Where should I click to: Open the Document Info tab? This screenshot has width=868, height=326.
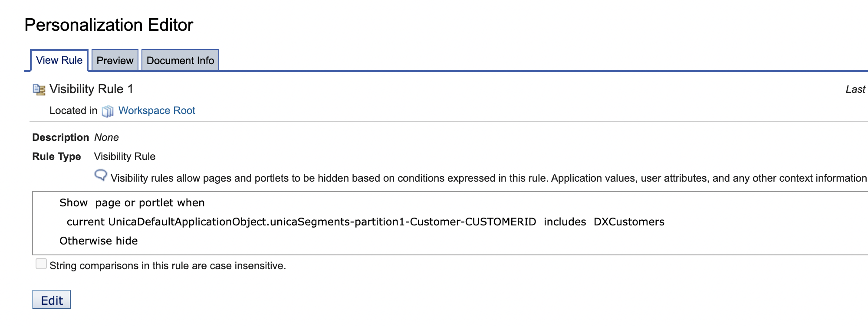click(180, 60)
